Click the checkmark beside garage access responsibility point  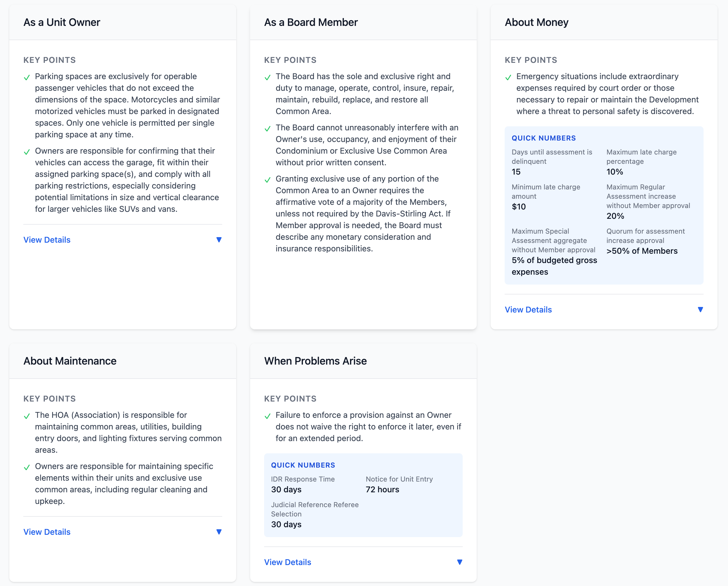(27, 152)
